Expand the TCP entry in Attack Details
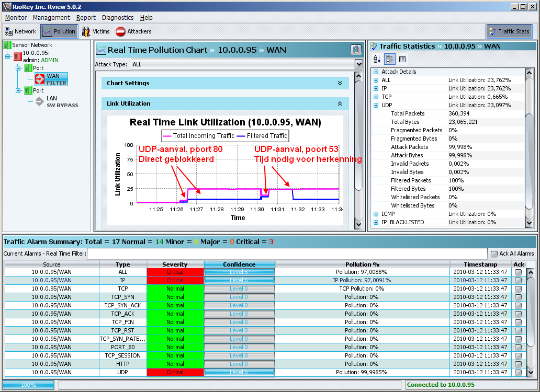Image resolution: width=540 pixels, height=392 pixels. (376, 97)
